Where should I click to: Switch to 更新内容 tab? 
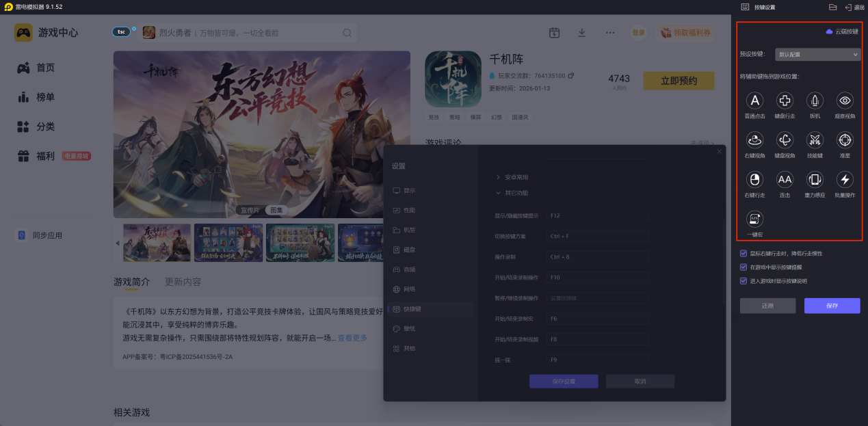pos(183,282)
